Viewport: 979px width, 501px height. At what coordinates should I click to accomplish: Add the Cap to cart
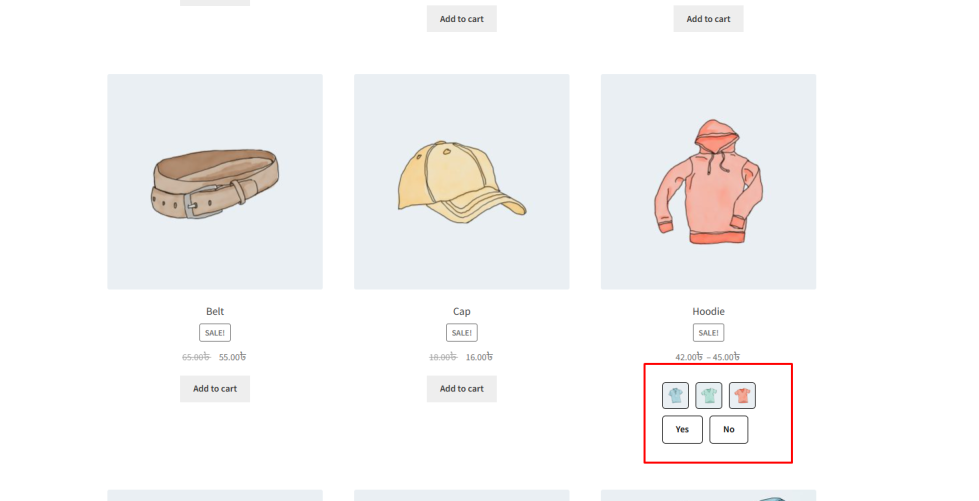click(x=461, y=389)
